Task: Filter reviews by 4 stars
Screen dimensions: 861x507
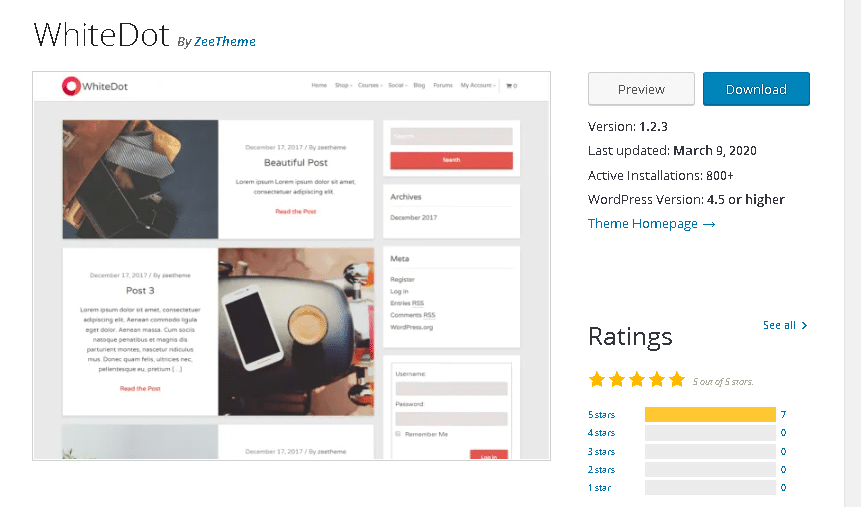Action: pyautogui.click(x=601, y=433)
